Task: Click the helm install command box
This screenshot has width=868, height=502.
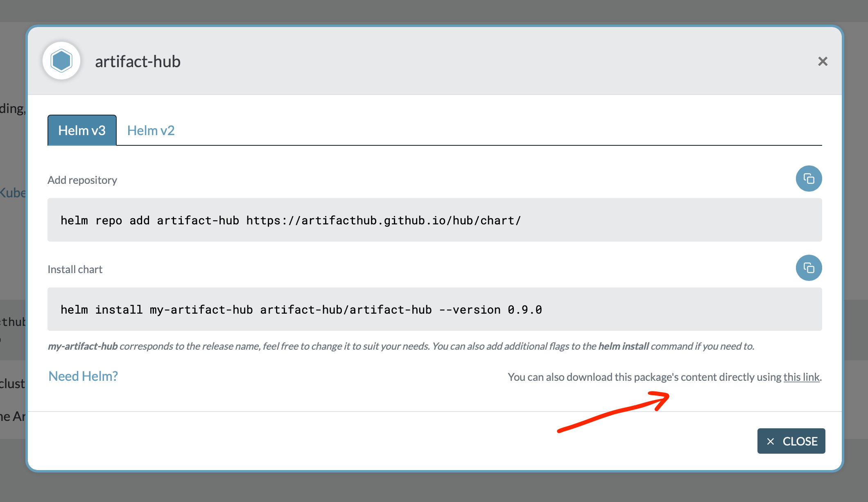Action: (x=434, y=309)
